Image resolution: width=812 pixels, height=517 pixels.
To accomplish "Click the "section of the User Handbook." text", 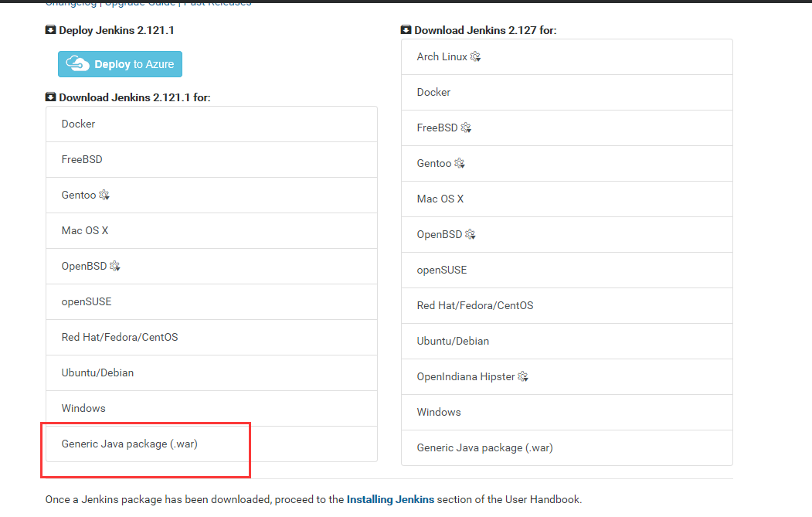I will pos(510,499).
